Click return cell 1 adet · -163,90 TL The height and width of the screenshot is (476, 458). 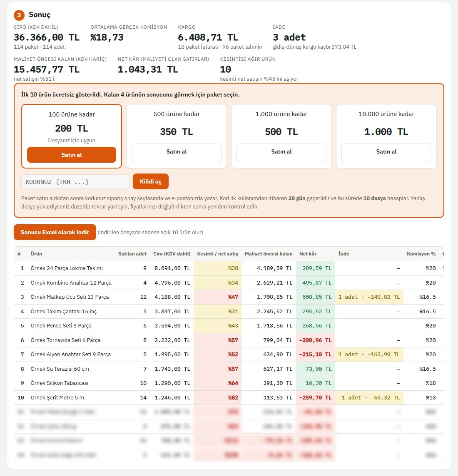pyautogui.click(x=369, y=354)
